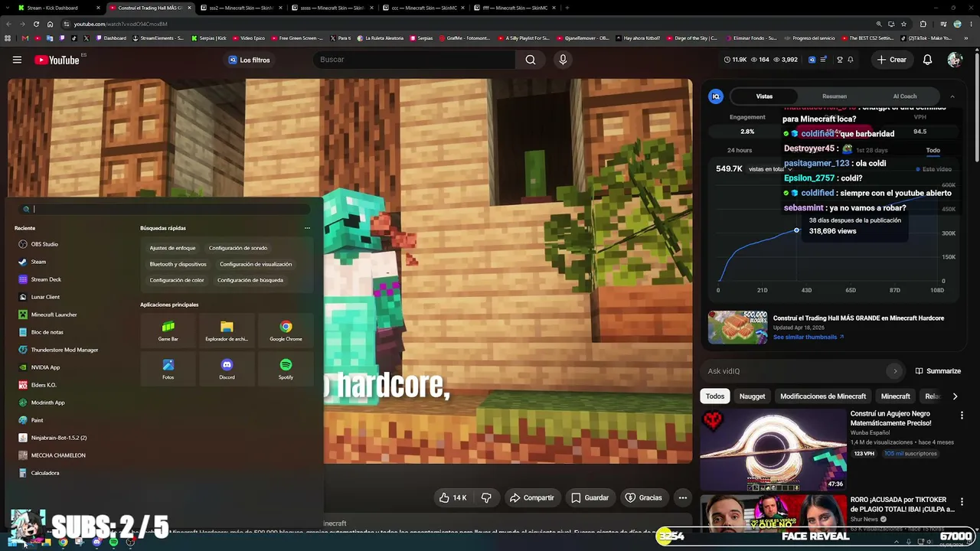This screenshot has height=551, width=980.
Task: Click Discord icon in Windows taskbar
Action: pos(96,543)
